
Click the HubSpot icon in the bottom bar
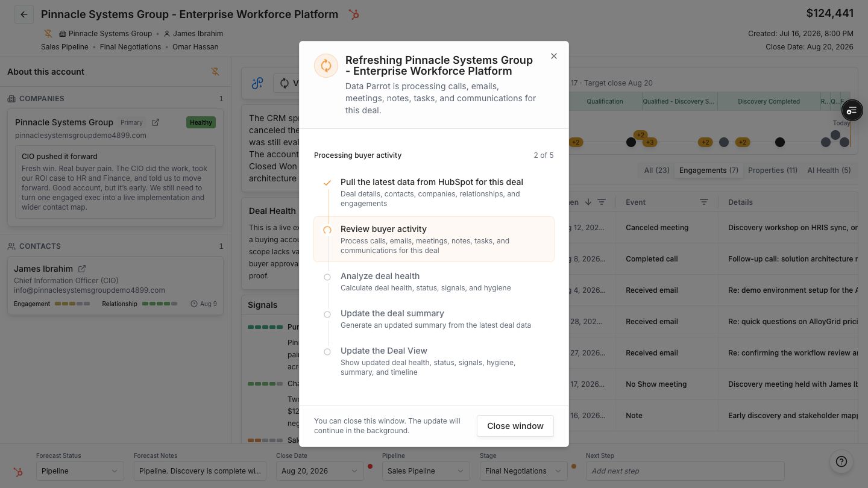(18, 472)
